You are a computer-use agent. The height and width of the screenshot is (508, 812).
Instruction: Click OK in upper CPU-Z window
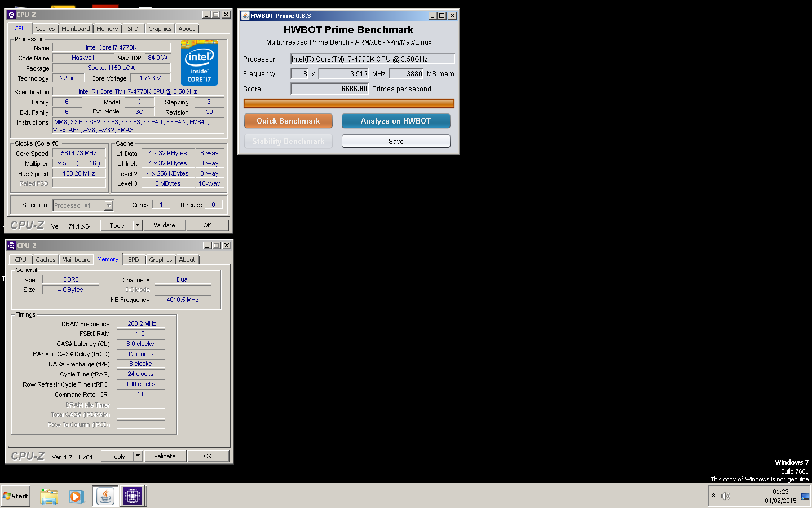207,225
